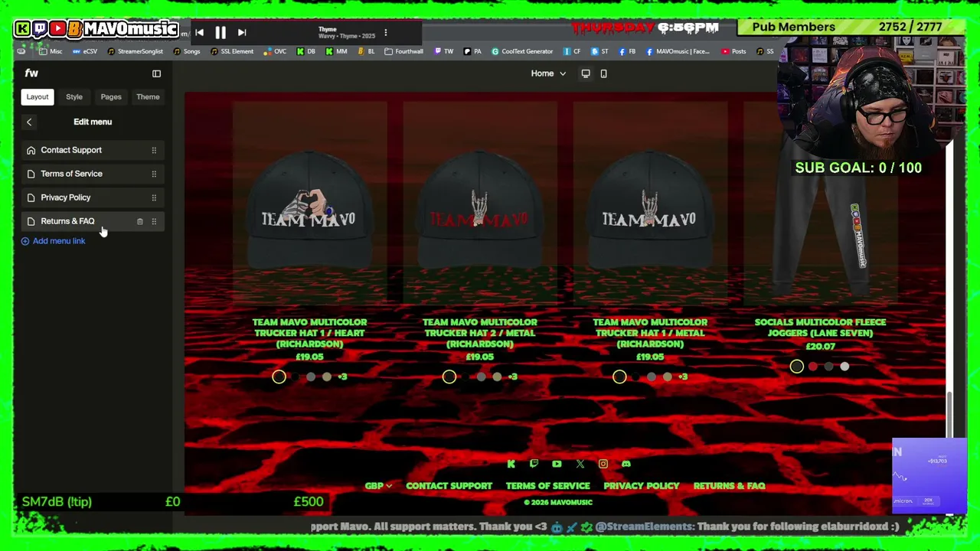Open the Discord icon in the footer
Image resolution: width=980 pixels, height=551 pixels.
pyautogui.click(x=626, y=464)
